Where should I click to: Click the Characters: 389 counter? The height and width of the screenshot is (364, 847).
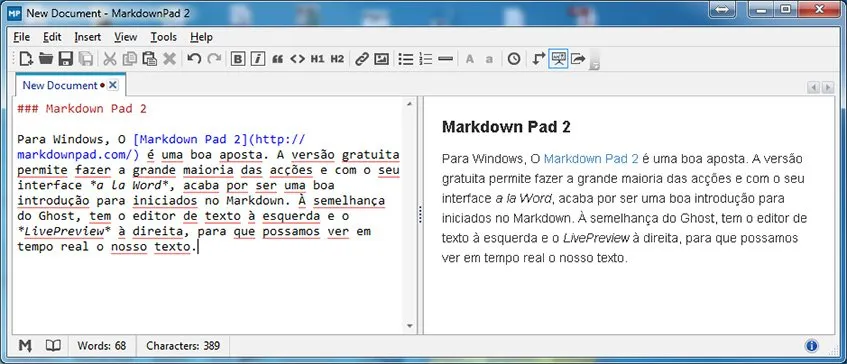[183, 346]
